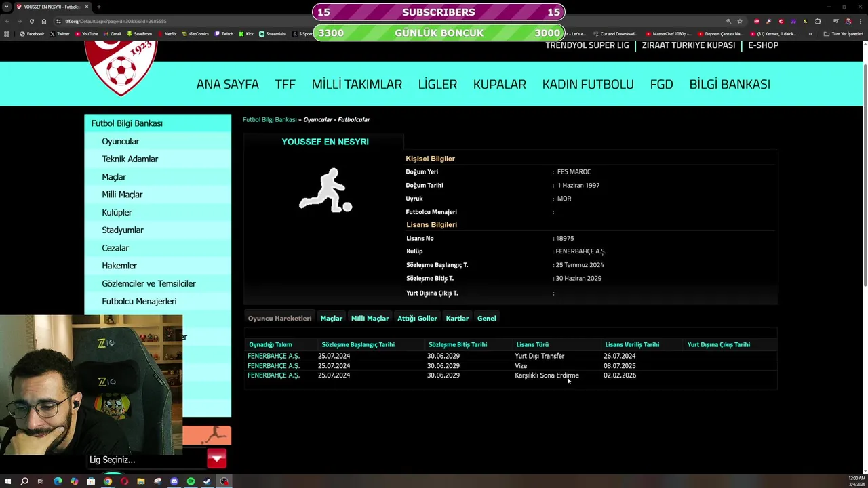This screenshot has width=868, height=488.
Task: Open Oyuncular in the sidebar
Action: pos(120,141)
